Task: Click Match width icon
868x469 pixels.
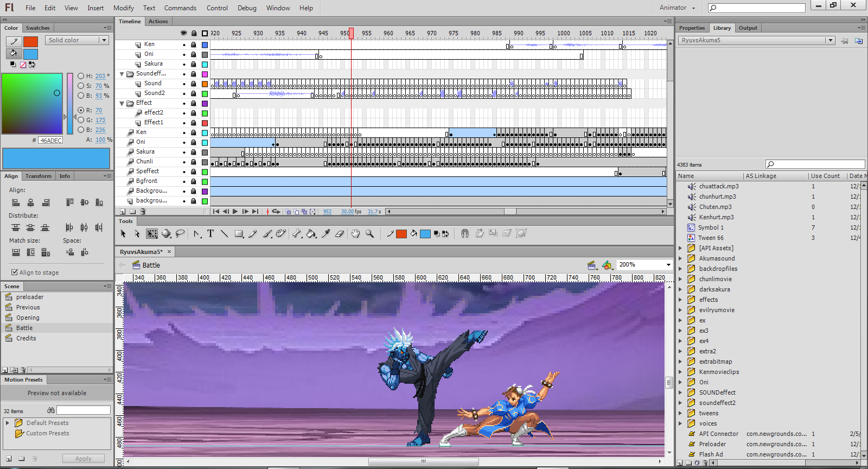Action: [x=16, y=252]
